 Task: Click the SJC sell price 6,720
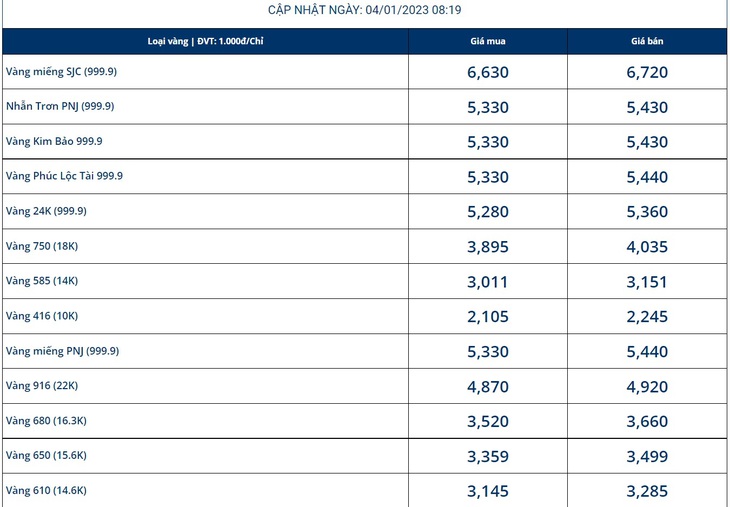click(647, 72)
